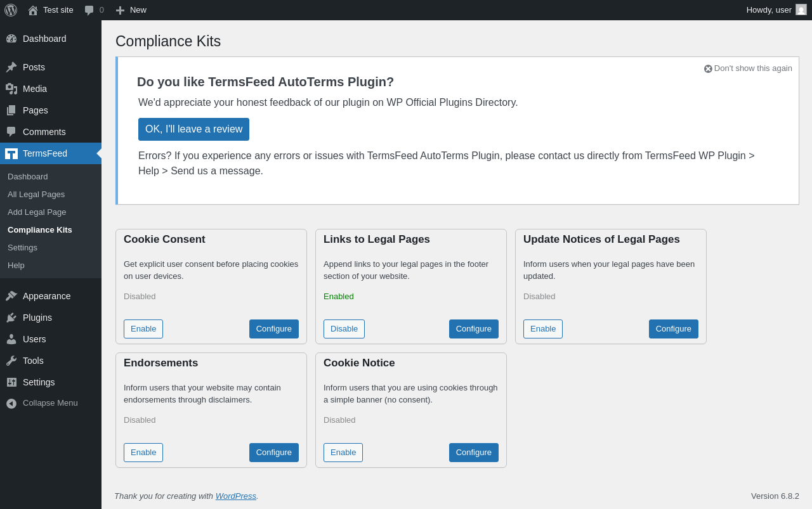This screenshot has height=509, width=812.
Task: Click the Cookie Consent card heading
Action: 164,239
